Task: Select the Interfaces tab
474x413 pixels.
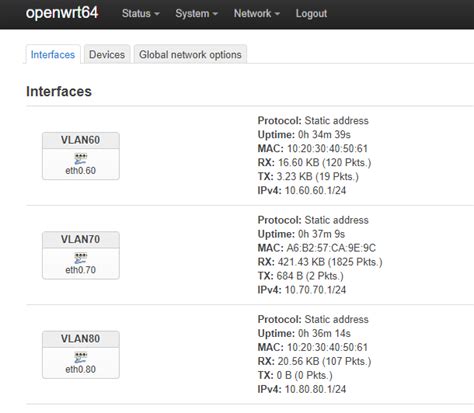Action: 53,54
